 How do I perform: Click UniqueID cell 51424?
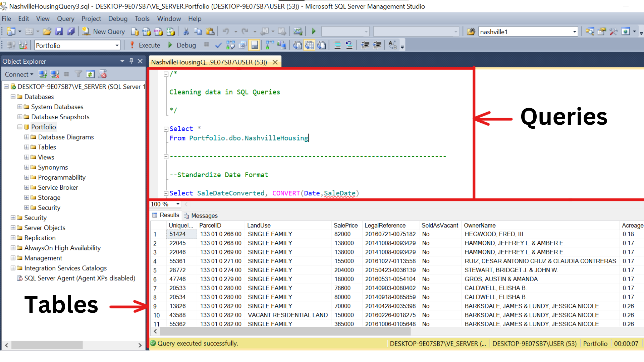point(181,234)
